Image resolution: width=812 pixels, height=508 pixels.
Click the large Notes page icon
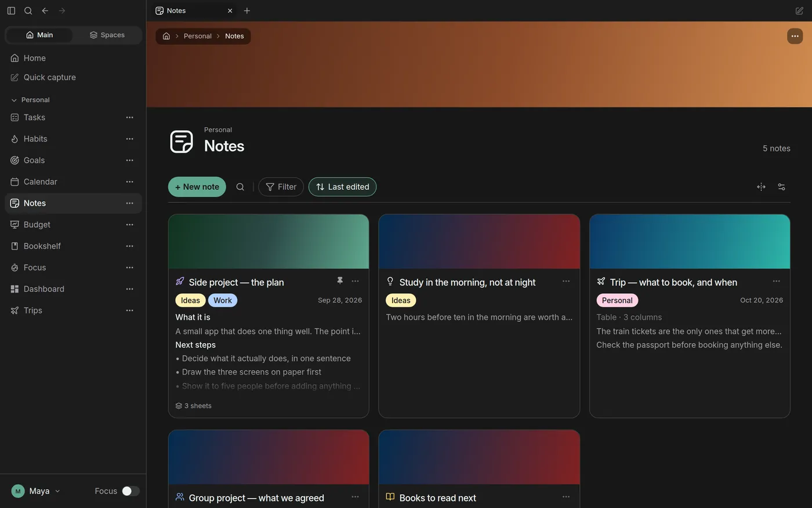pos(182,142)
